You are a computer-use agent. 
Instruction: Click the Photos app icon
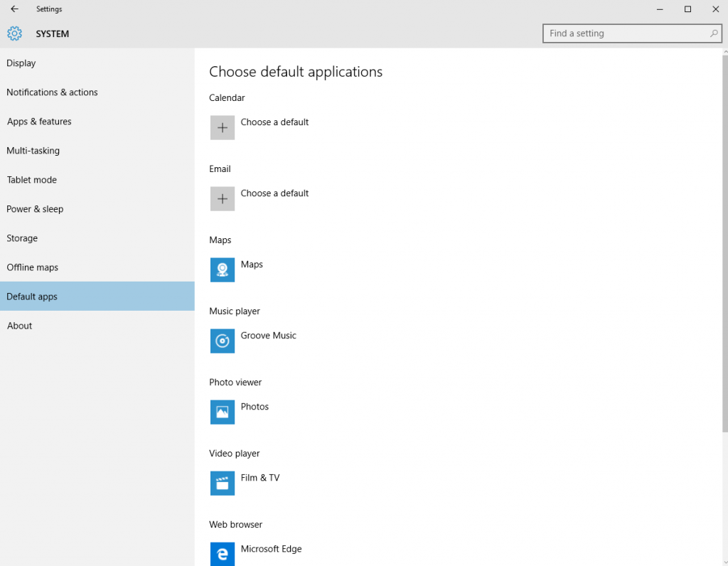tap(223, 412)
